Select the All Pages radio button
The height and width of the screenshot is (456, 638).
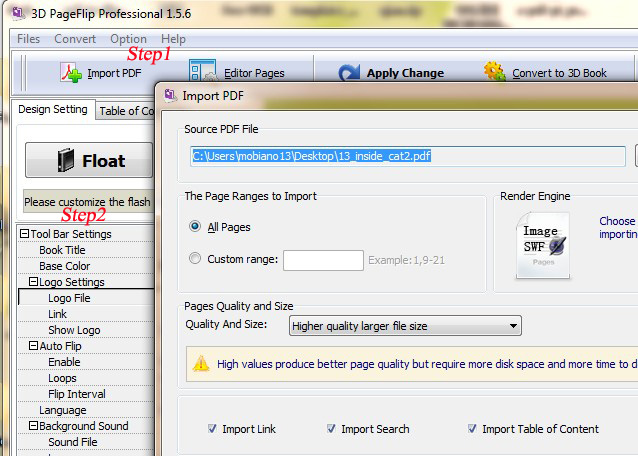click(x=195, y=226)
